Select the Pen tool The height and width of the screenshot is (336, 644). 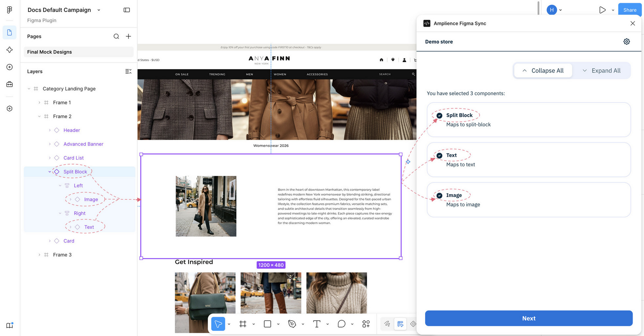pos(292,324)
